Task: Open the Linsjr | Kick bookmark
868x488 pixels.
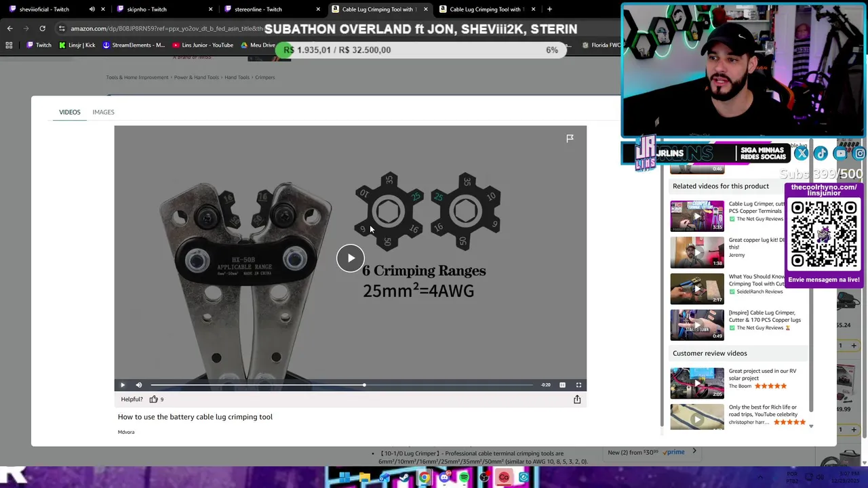Action: pyautogui.click(x=77, y=45)
